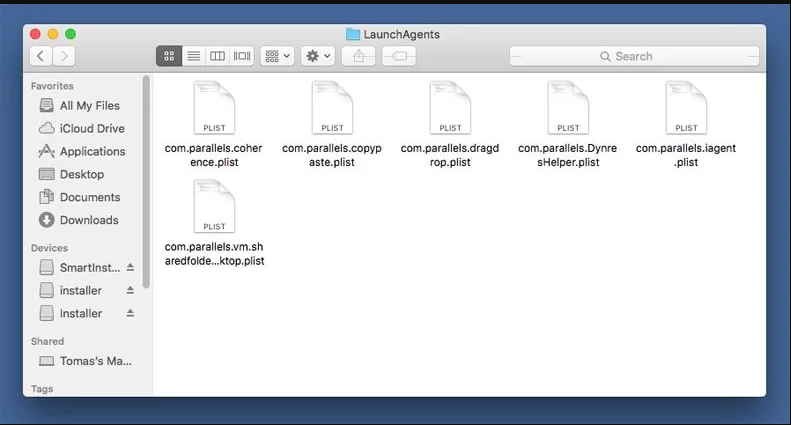The height and width of the screenshot is (425, 791).
Task: Open Desktop in sidebar
Action: (72, 174)
